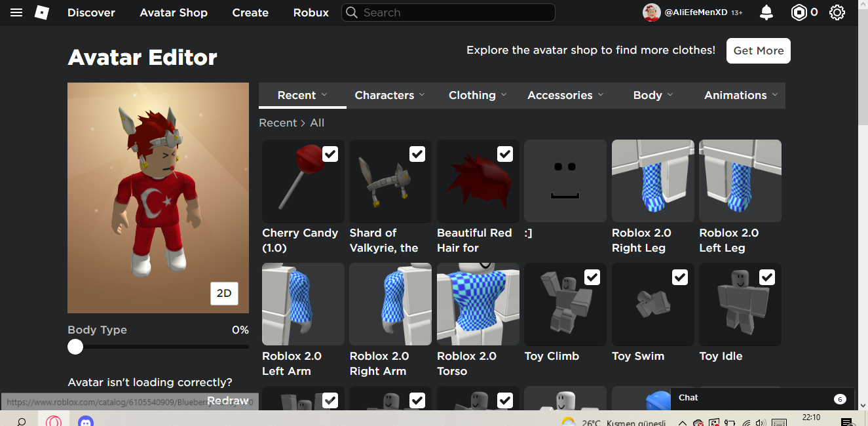
Task: Uncheck the Beautiful Red Hair item checkbox
Action: [505, 154]
